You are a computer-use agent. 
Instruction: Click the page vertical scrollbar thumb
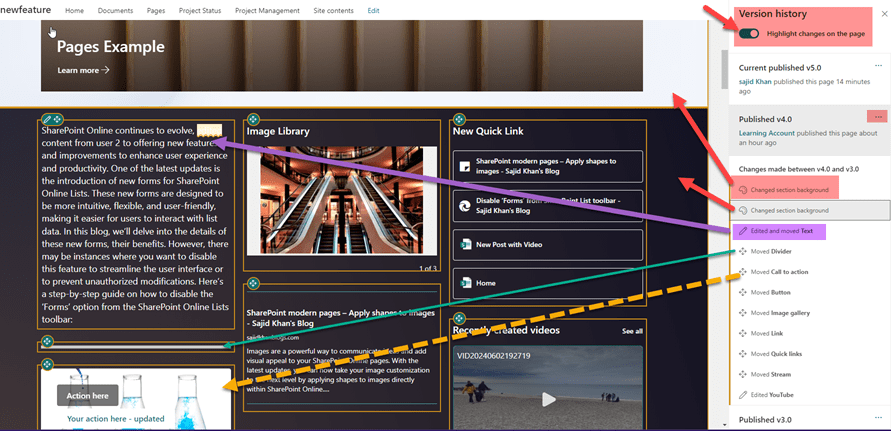[x=725, y=68]
